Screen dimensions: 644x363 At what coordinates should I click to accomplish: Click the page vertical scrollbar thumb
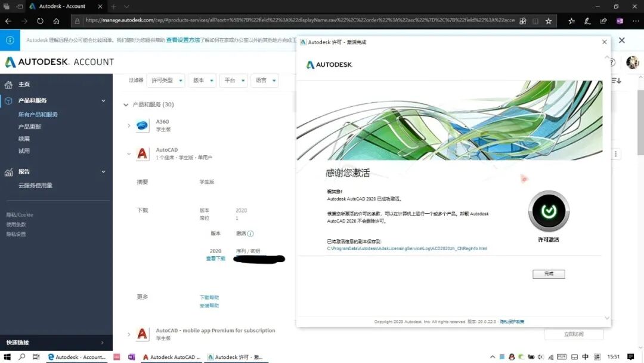640,122
